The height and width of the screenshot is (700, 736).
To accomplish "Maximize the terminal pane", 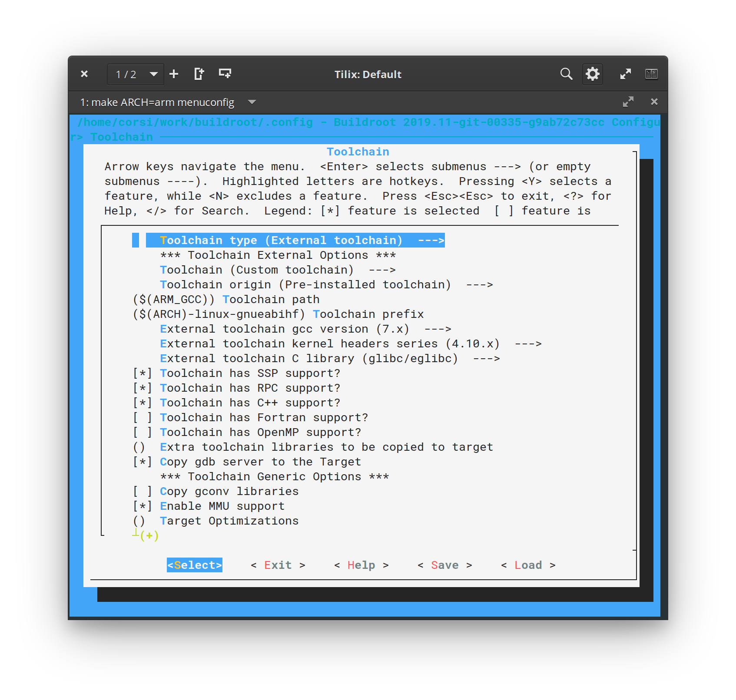I will (x=628, y=102).
